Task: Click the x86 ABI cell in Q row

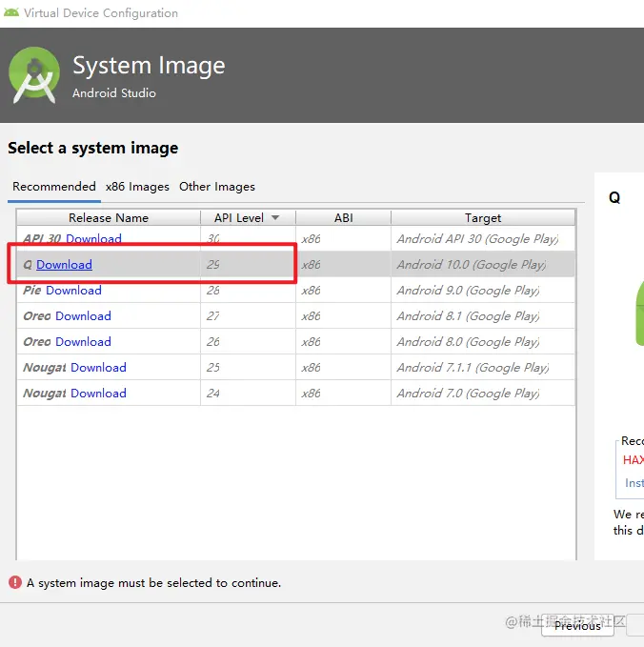Action: coord(343,265)
